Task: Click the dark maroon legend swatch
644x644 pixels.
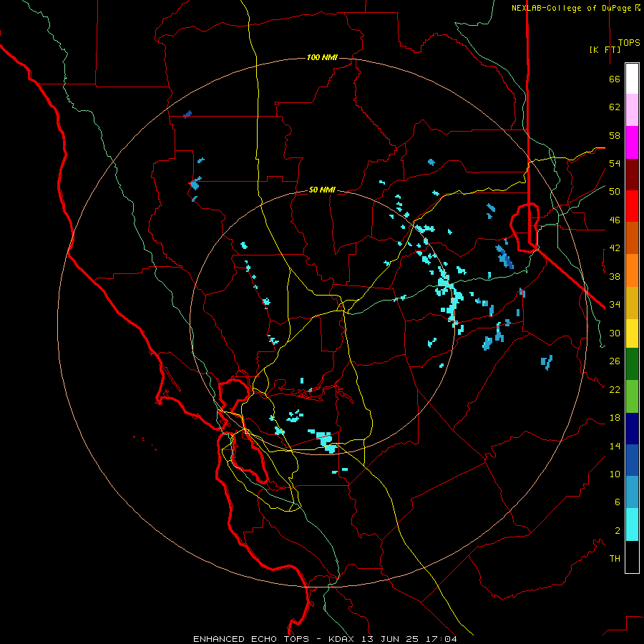Action: (632, 175)
